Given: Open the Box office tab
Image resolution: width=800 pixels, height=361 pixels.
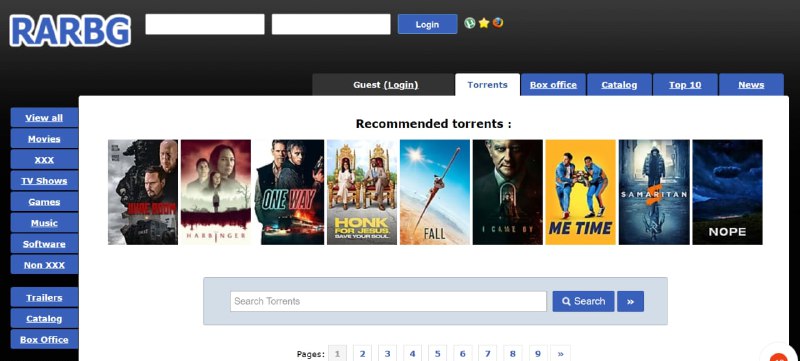Looking at the screenshot, I should coord(553,85).
